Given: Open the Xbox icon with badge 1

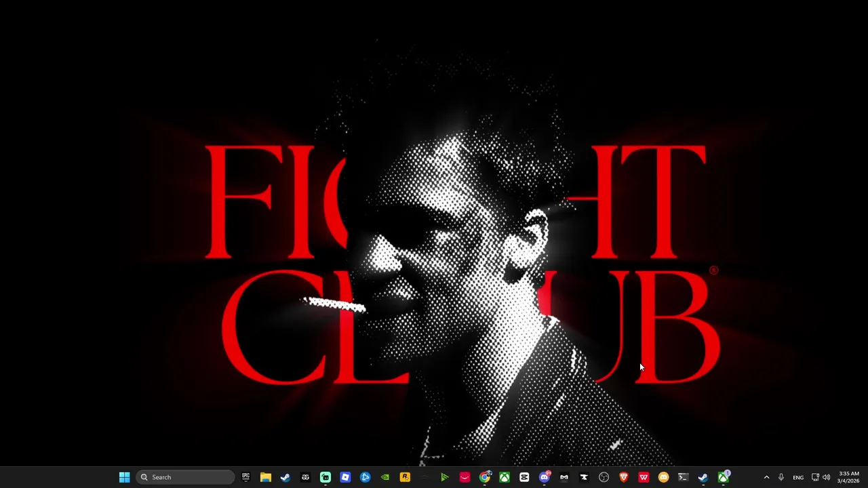Looking at the screenshot, I should coord(724,477).
